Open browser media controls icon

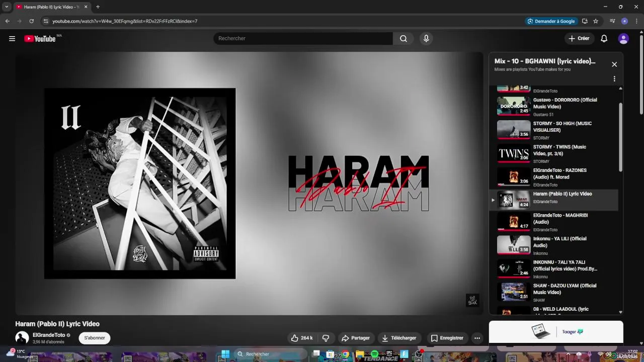point(612,21)
